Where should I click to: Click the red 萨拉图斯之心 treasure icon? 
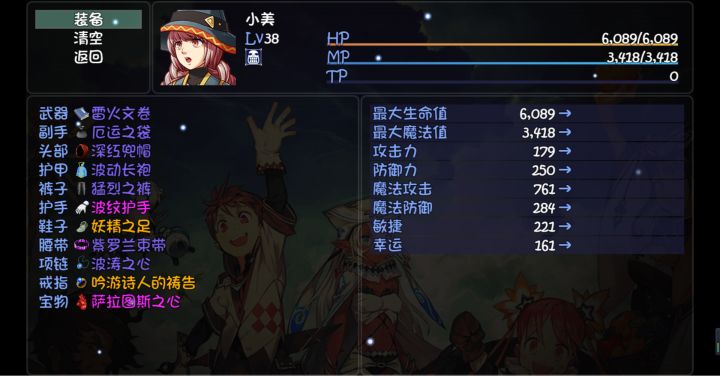[x=81, y=302]
